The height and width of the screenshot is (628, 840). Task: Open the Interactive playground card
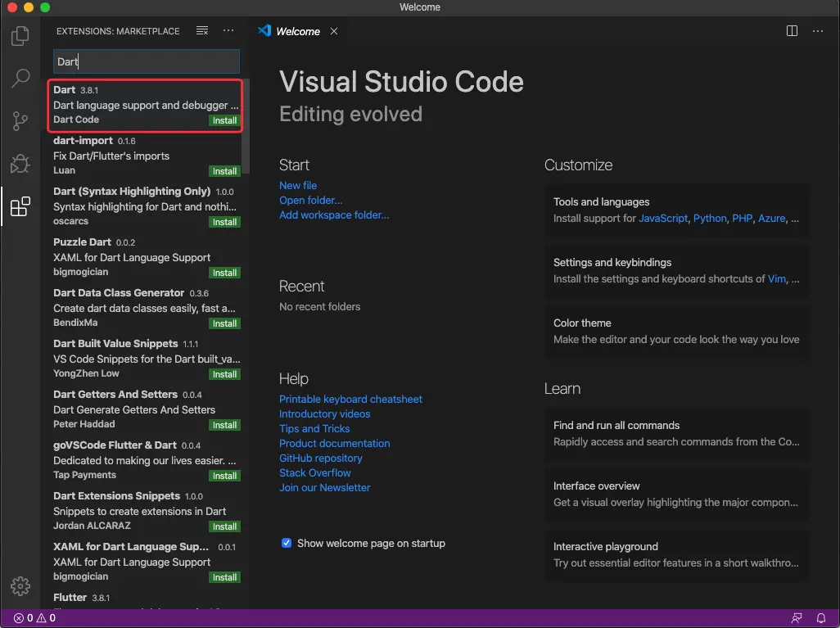click(x=677, y=554)
